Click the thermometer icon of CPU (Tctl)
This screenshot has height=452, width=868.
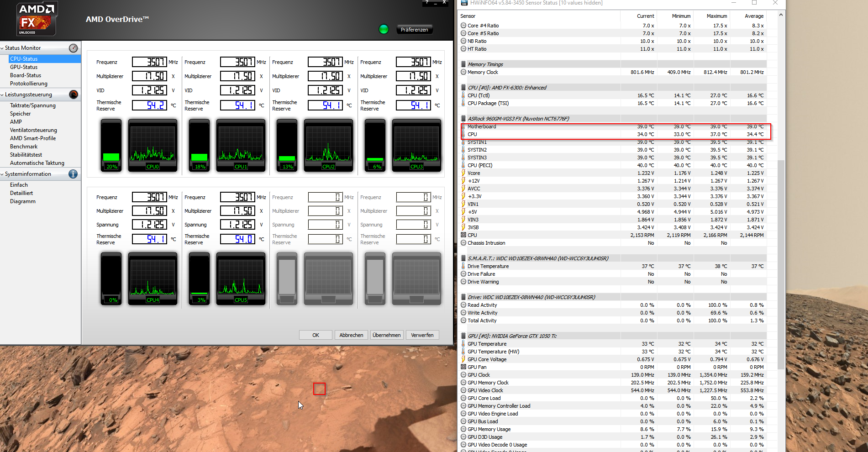463,95
